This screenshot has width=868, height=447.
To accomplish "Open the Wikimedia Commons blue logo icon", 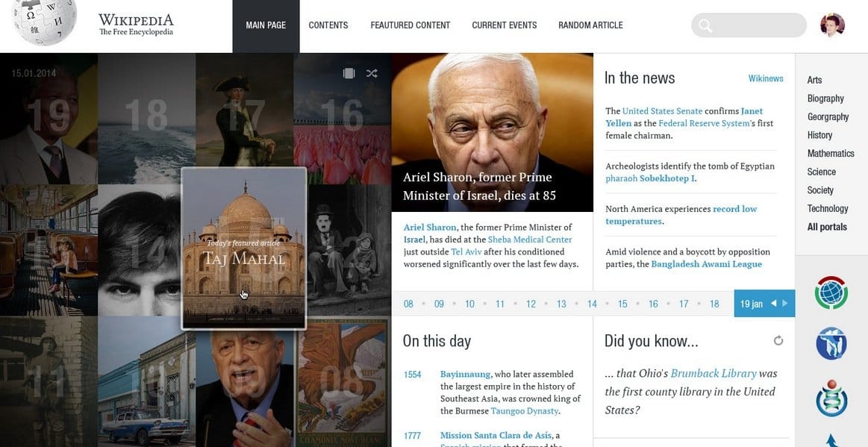I will click(x=831, y=344).
